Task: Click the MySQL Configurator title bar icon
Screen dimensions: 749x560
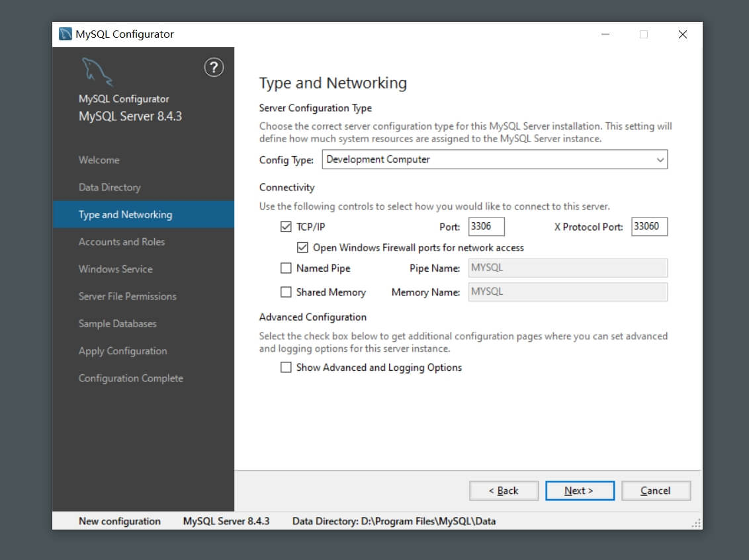Action: click(x=65, y=34)
